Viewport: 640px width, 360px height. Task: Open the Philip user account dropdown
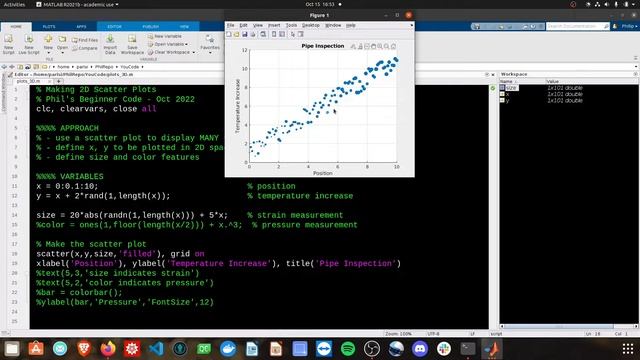click(629, 26)
